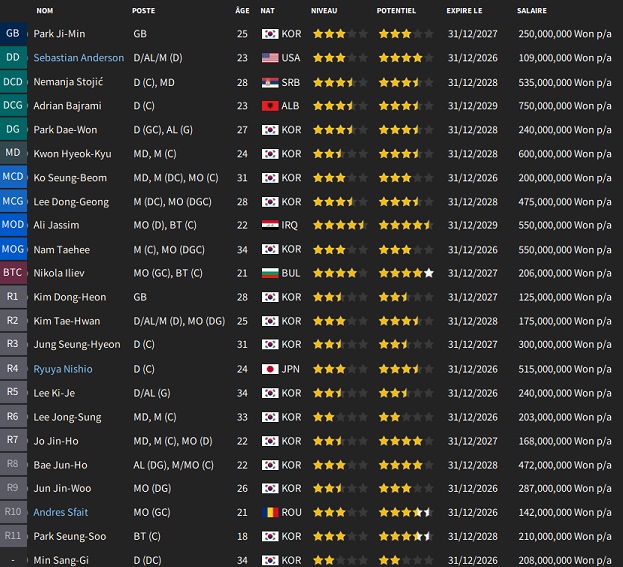Screen dimensions: 623x567
Task: Select the Jo Jin-Ho row name
Action: pos(56,441)
